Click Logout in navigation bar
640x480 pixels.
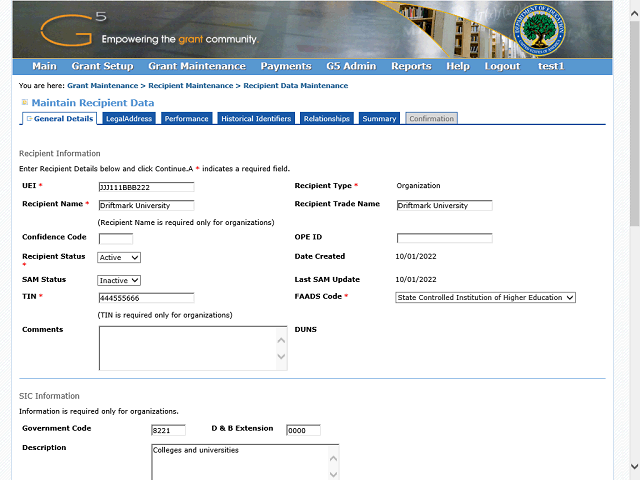coord(502,66)
